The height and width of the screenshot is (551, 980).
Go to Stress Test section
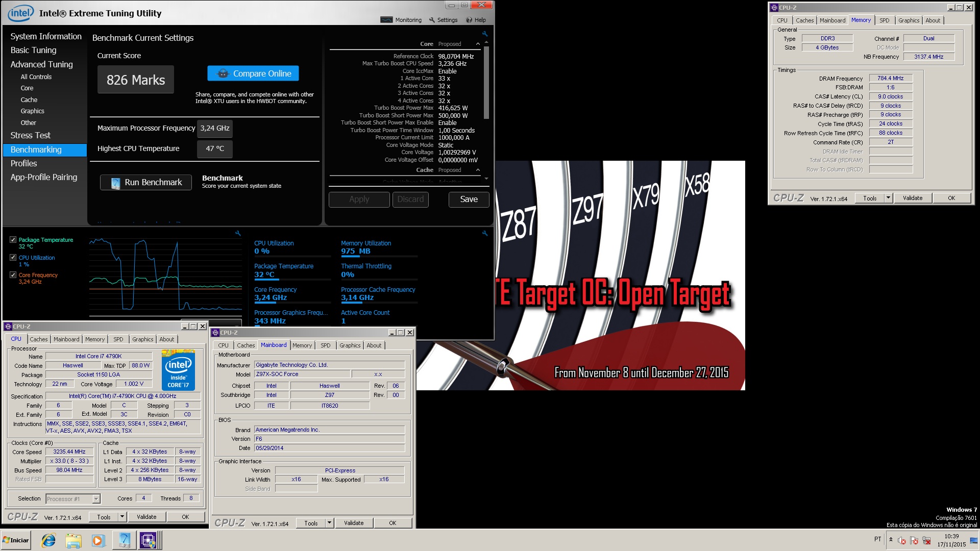click(31, 136)
